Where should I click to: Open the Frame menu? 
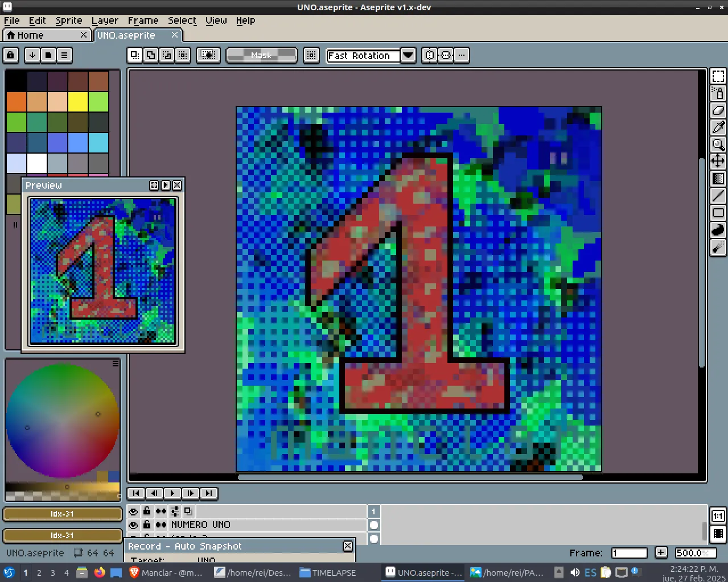click(x=143, y=20)
